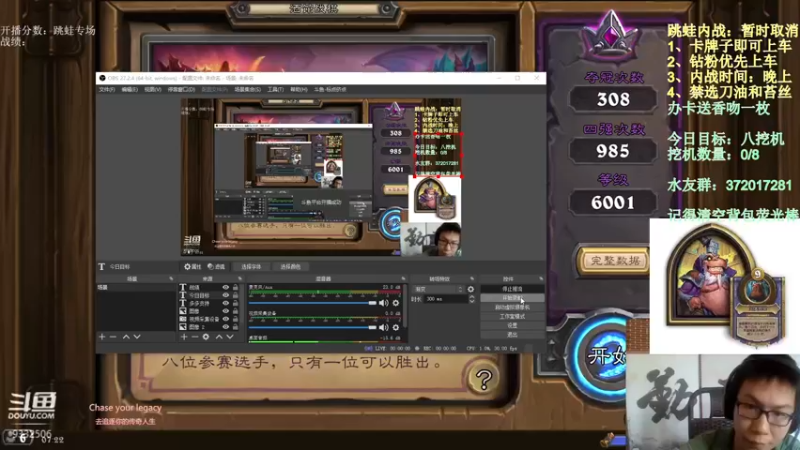Adjust the video capture device volume slider
This screenshot has height=450, width=800.
[x=312, y=328]
